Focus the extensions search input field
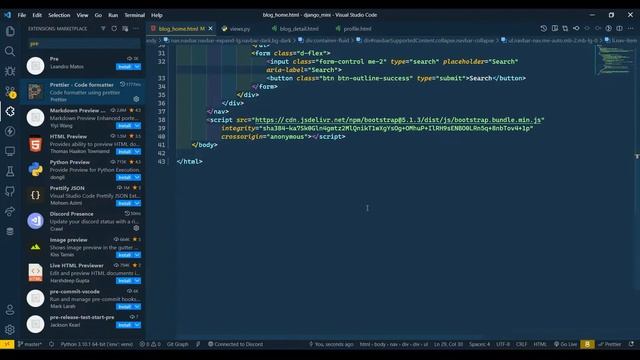Viewport: 640px width, 360px height. [x=84, y=43]
